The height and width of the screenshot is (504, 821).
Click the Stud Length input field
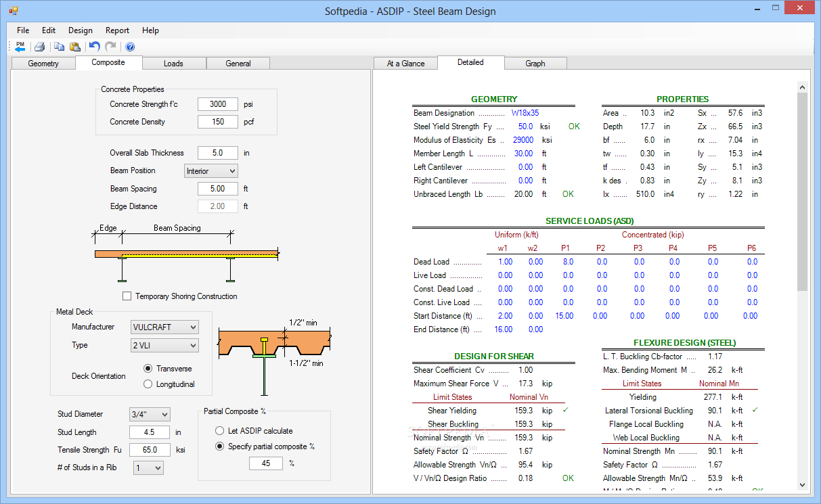click(x=150, y=432)
